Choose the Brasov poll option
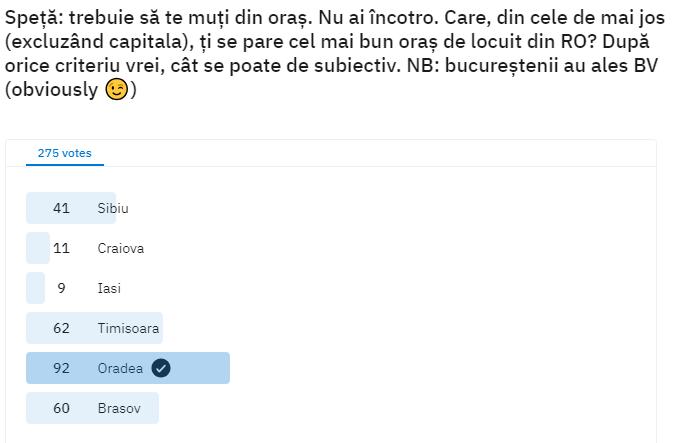 (x=119, y=408)
